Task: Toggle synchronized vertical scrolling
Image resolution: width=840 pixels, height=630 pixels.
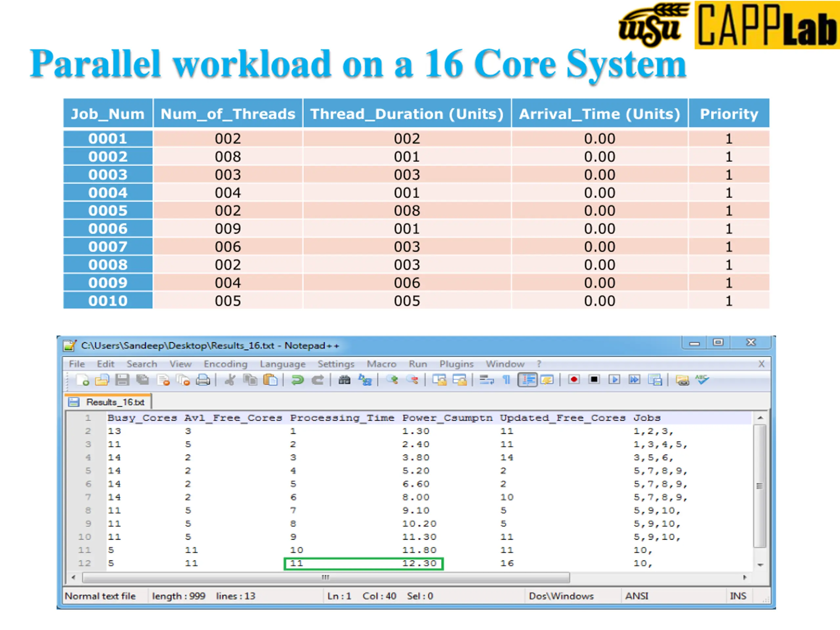Action: coord(439,380)
